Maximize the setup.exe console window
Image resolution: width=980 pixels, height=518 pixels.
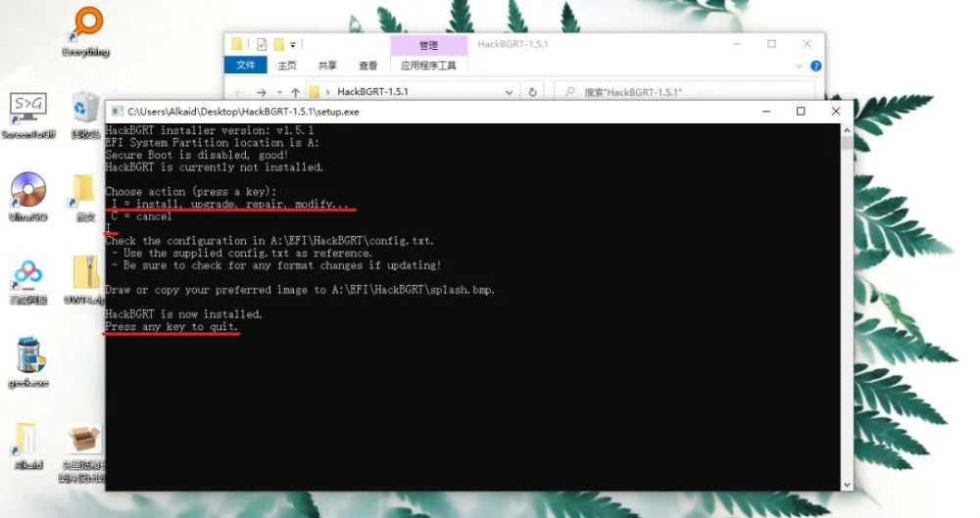801,112
